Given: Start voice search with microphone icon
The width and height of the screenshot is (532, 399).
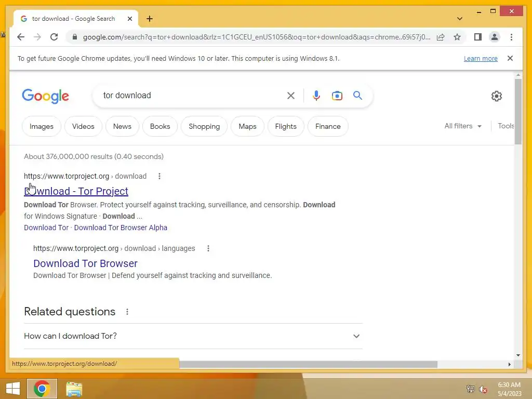Looking at the screenshot, I should pyautogui.click(x=316, y=96).
